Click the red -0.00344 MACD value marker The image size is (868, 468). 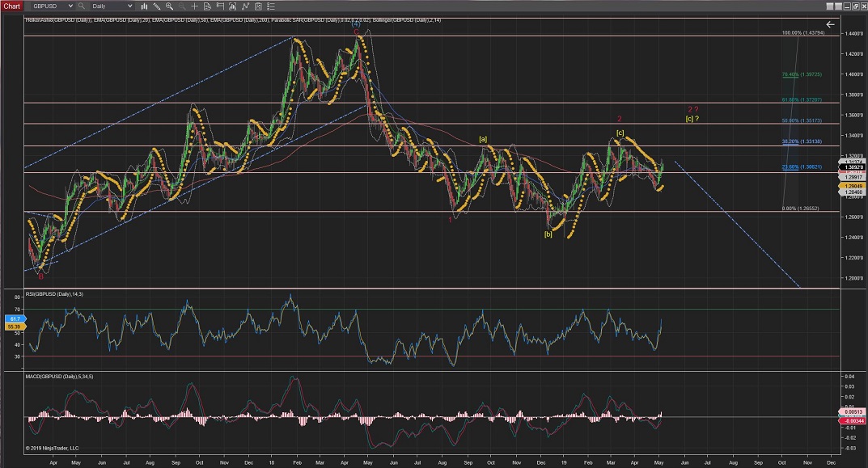click(851, 421)
